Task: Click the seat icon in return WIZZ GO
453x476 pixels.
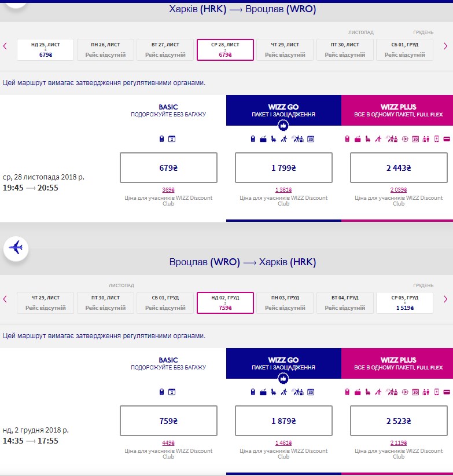Action: [274, 392]
